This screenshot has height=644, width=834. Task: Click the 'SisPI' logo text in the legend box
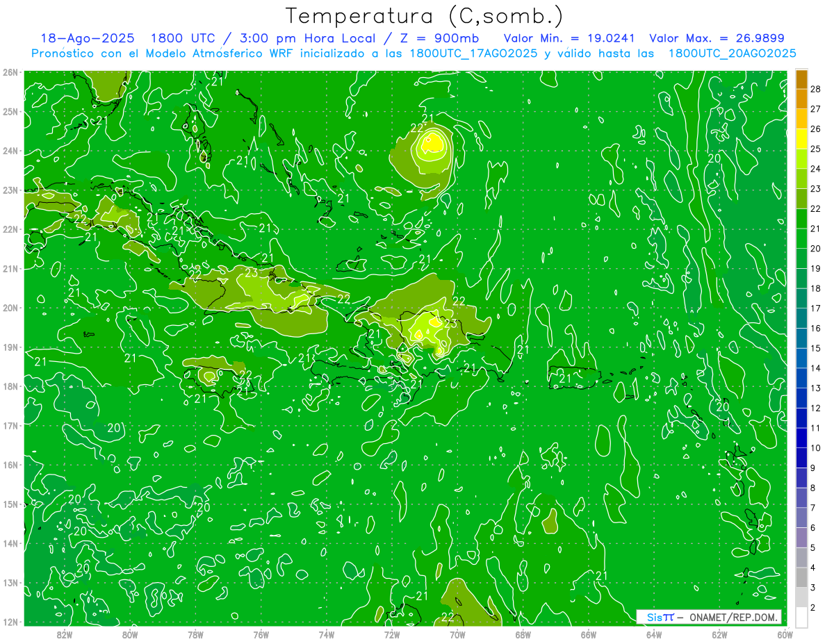point(660,617)
